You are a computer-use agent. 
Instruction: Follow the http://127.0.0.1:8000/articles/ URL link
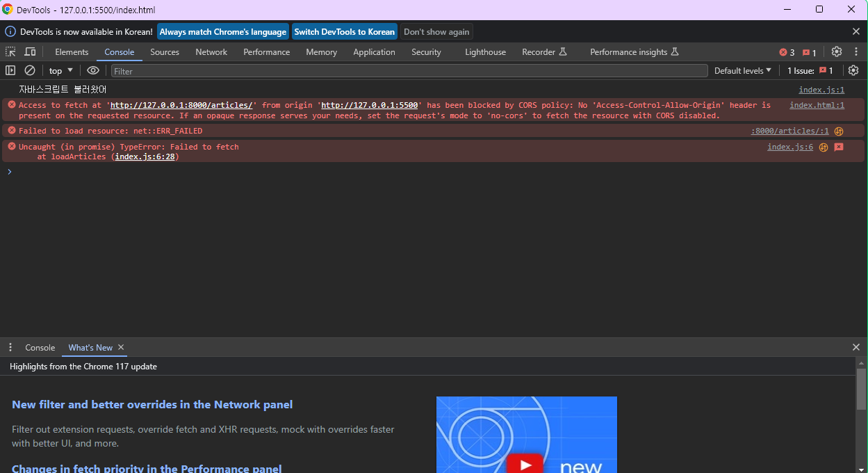[x=181, y=105]
